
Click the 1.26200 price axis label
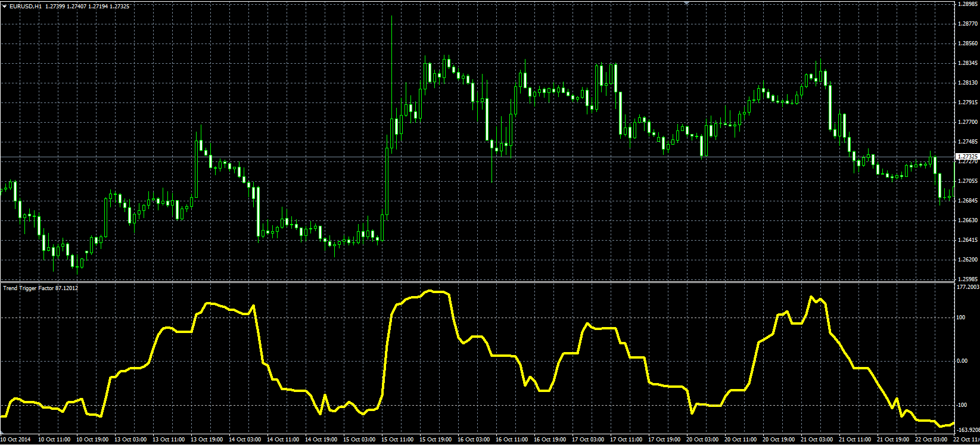pyautogui.click(x=968, y=260)
